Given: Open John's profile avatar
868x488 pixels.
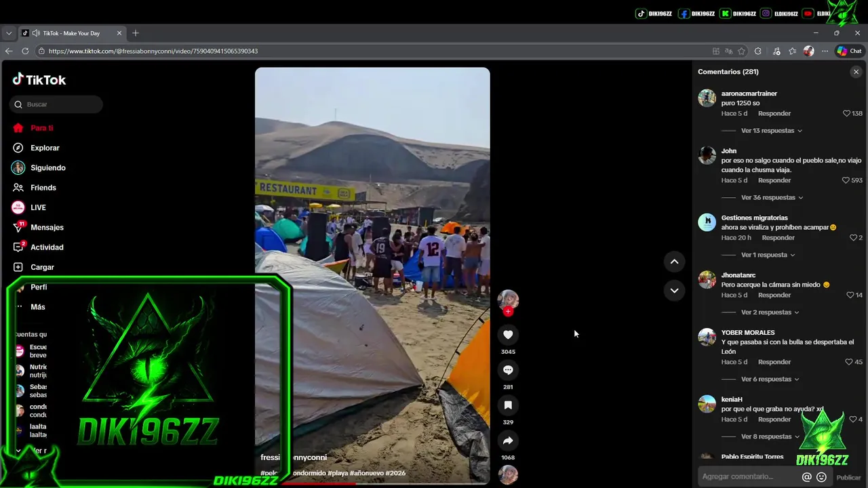Looking at the screenshot, I should (x=707, y=155).
